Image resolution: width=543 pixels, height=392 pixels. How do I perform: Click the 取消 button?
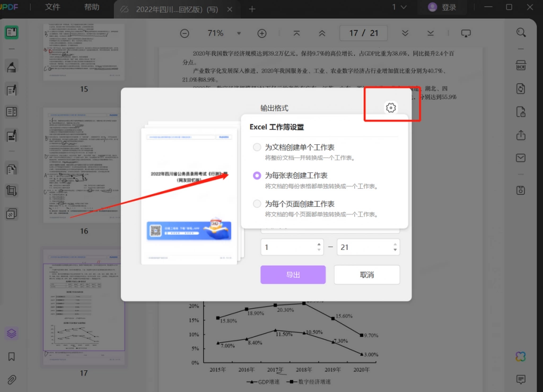coord(367,275)
